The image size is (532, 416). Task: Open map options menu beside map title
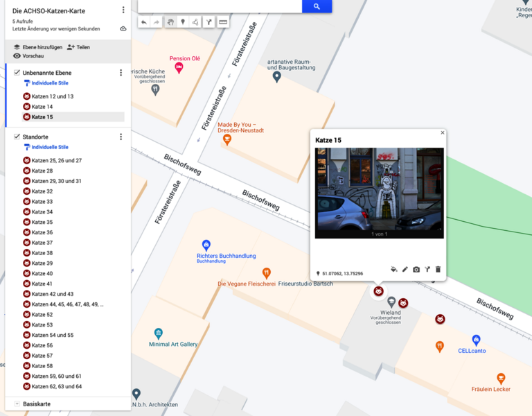(123, 10)
